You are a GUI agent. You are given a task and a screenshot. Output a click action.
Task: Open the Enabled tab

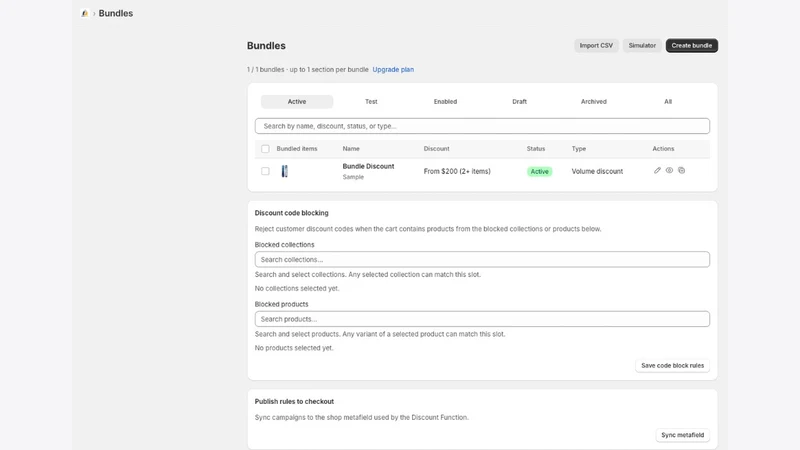[x=445, y=102]
